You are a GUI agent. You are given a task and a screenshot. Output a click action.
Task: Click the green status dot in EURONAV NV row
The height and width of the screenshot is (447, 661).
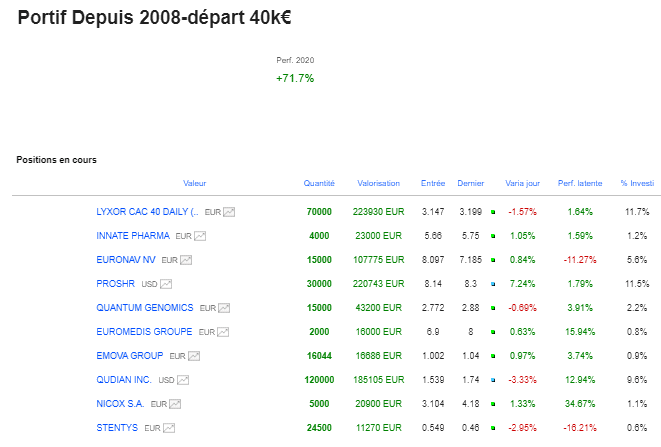493,260
